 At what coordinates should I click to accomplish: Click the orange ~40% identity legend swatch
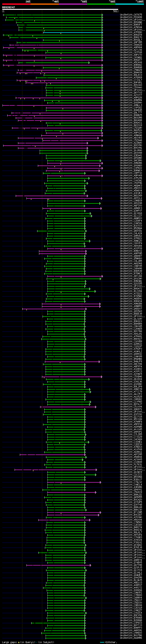pyautogui.click(x=45, y=4)
